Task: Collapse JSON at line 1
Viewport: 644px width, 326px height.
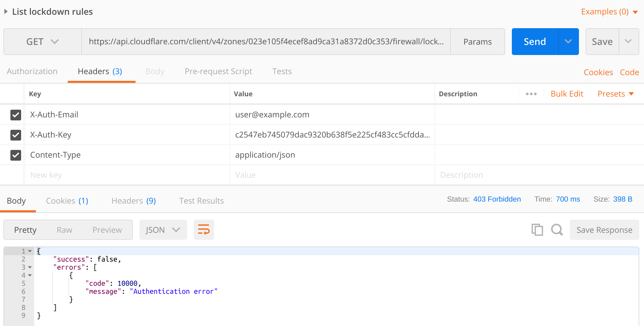Action: (x=30, y=251)
